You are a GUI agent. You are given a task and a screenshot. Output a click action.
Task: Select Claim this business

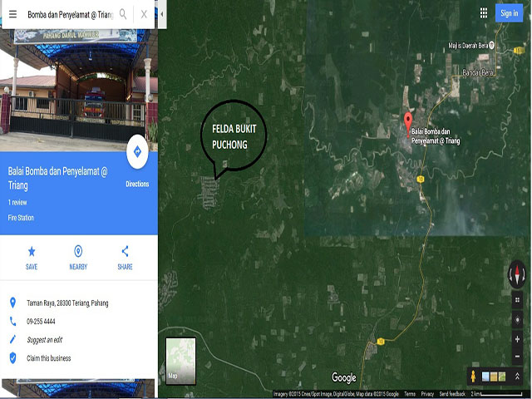click(48, 358)
